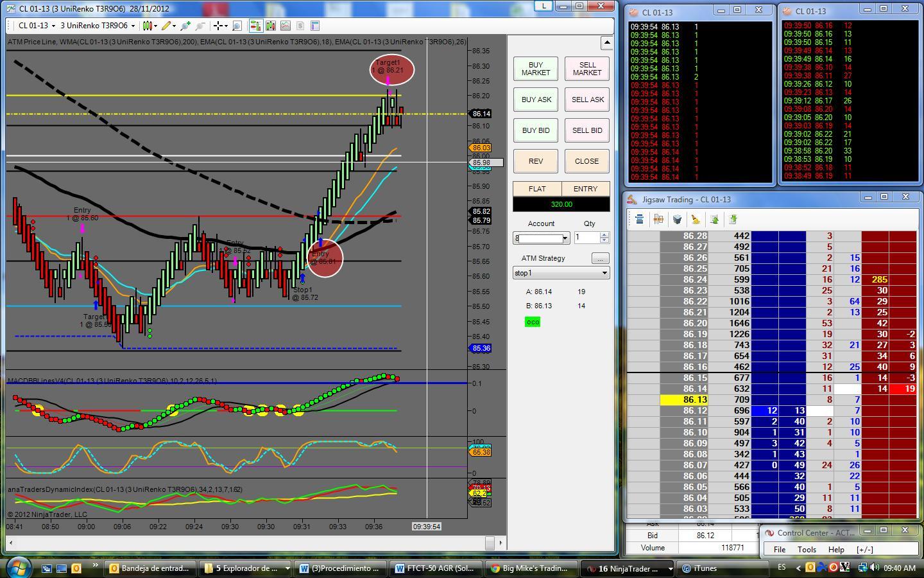Click the horizontal chart scrollbar thumb
This screenshot has height=578, width=924.
click(490, 543)
